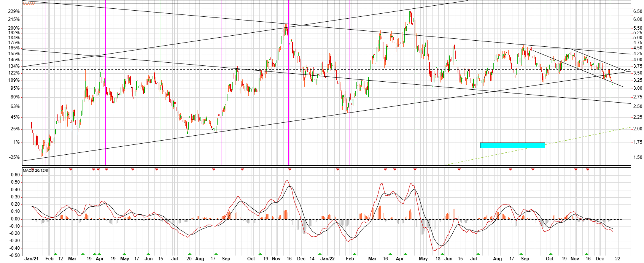Click the -25% label on left axis
Screen dimensions: 644x263
[x=14, y=157]
